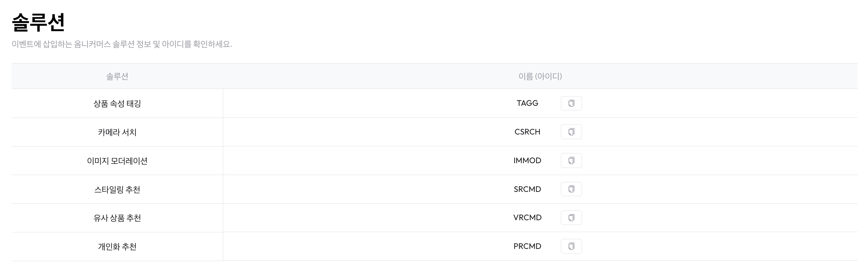The image size is (868, 274).
Task: Select the 카메라 서치 row label
Action: point(117,132)
